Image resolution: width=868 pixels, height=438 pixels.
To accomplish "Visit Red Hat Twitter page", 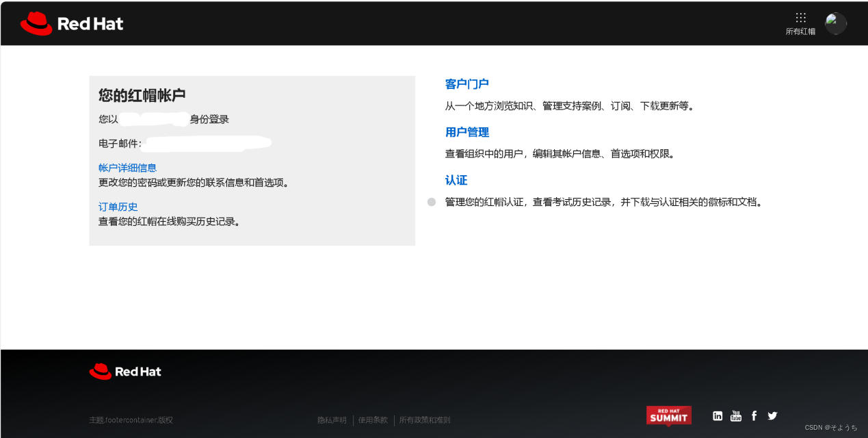I will (772, 415).
